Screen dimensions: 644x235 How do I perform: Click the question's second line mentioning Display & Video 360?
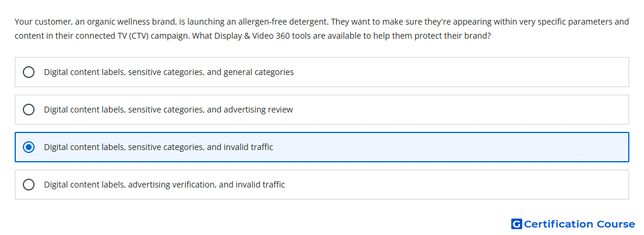pyautogui.click(x=252, y=36)
